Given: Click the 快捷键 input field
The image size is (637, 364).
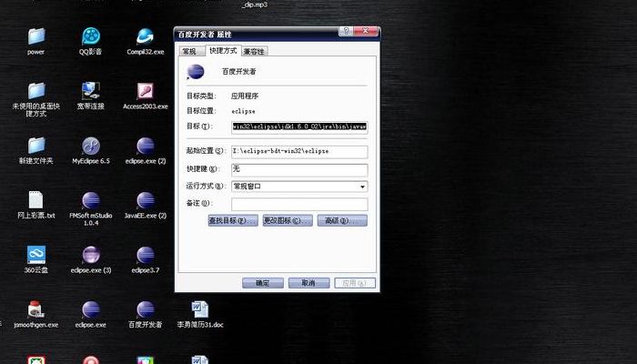Looking at the screenshot, I should tap(299, 169).
